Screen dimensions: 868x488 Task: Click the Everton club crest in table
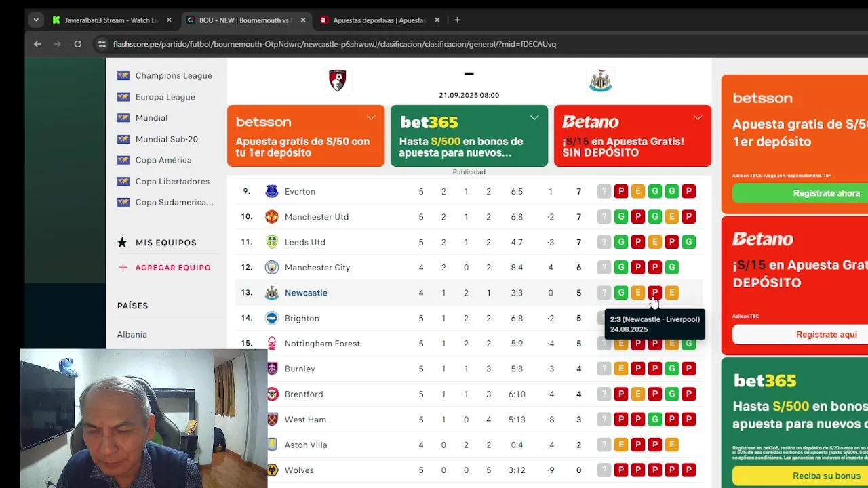point(272,191)
